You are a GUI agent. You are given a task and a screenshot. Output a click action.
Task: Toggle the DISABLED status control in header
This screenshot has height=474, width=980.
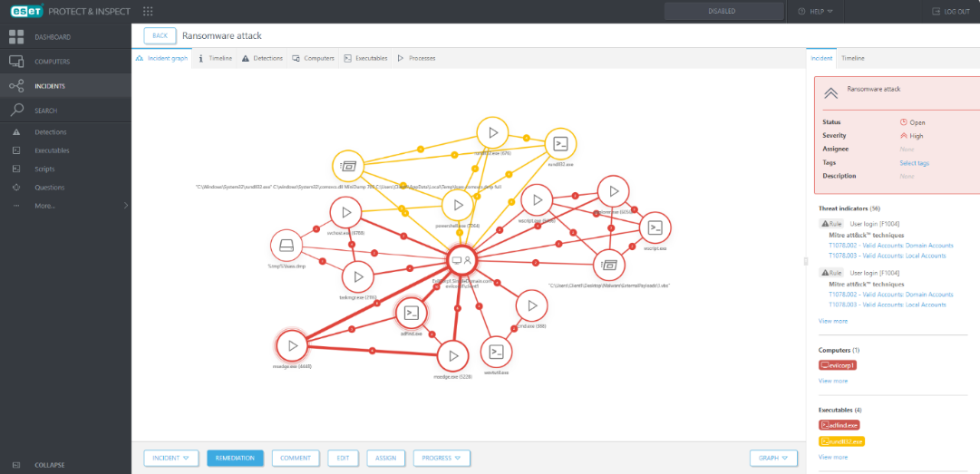tap(721, 11)
